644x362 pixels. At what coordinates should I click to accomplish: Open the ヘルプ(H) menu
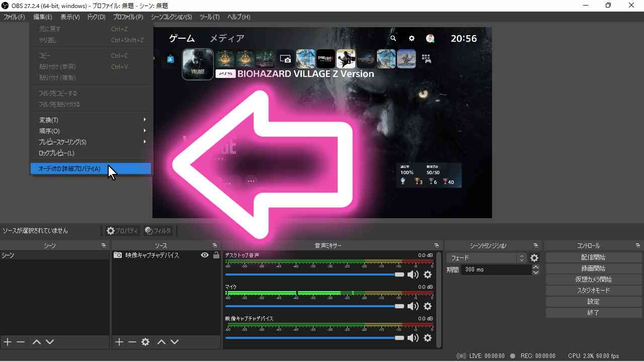pos(238,17)
